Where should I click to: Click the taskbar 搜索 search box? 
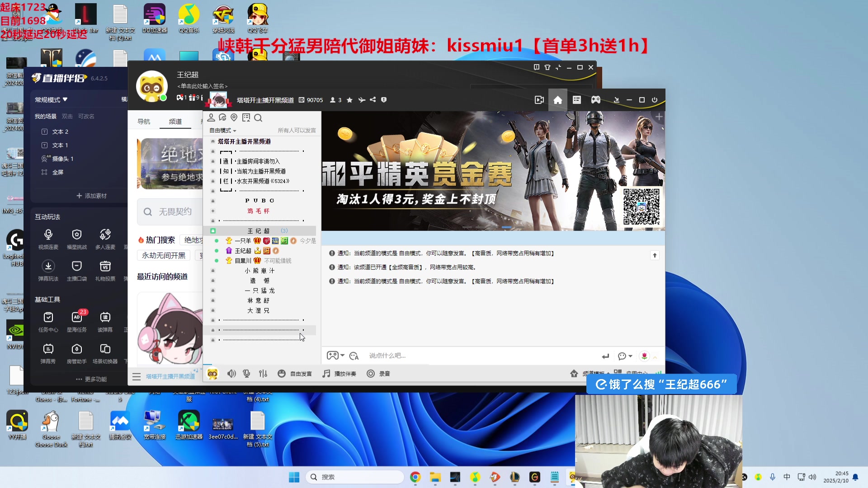[x=355, y=477]
